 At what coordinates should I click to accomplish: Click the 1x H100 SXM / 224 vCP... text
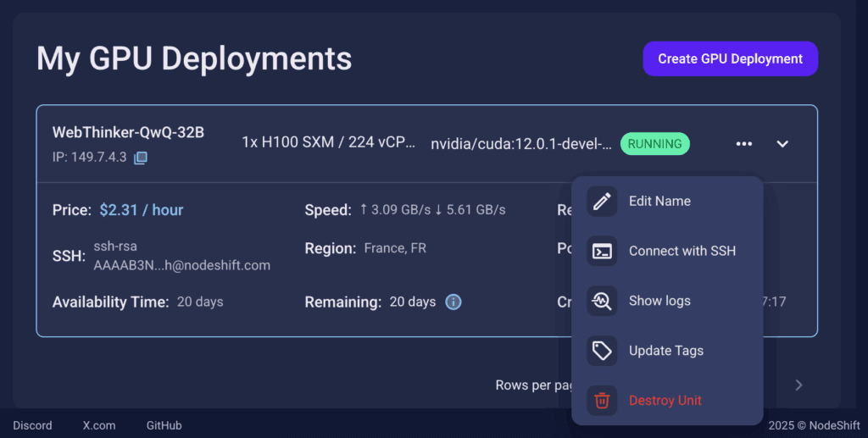tap(328, 142)
